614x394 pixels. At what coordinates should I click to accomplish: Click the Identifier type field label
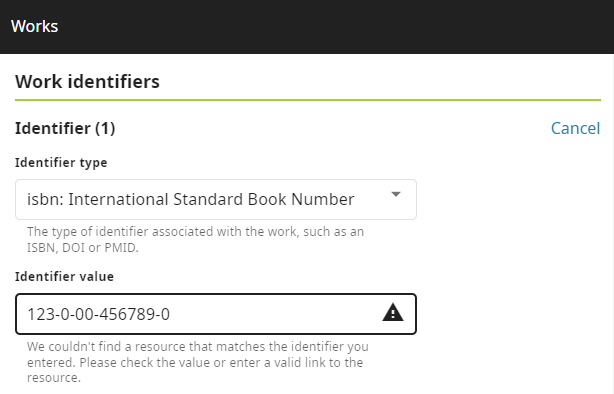[61, 162]
